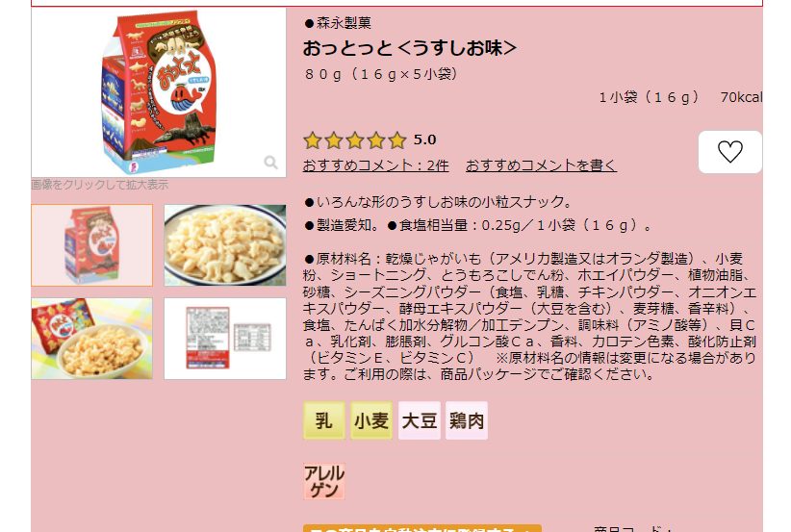Click the アレルゲン allergen icon

(x=324, y=482)
